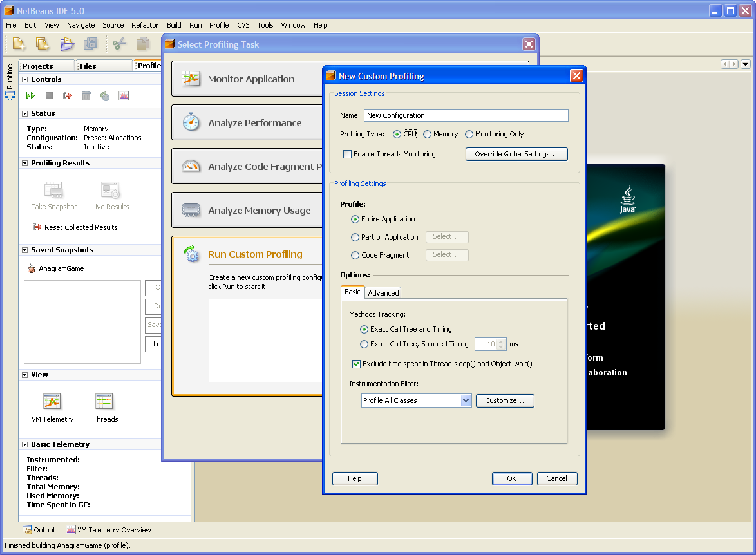Switch to the Basic options tab
Screen dimensions: 756x555
coord(352,292)
